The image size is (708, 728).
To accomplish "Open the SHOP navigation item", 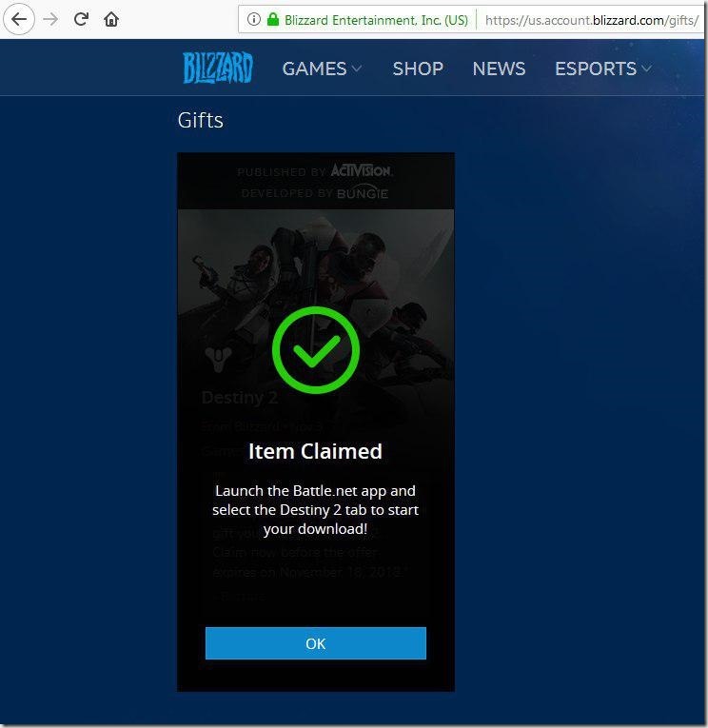I will coord(418,69).
